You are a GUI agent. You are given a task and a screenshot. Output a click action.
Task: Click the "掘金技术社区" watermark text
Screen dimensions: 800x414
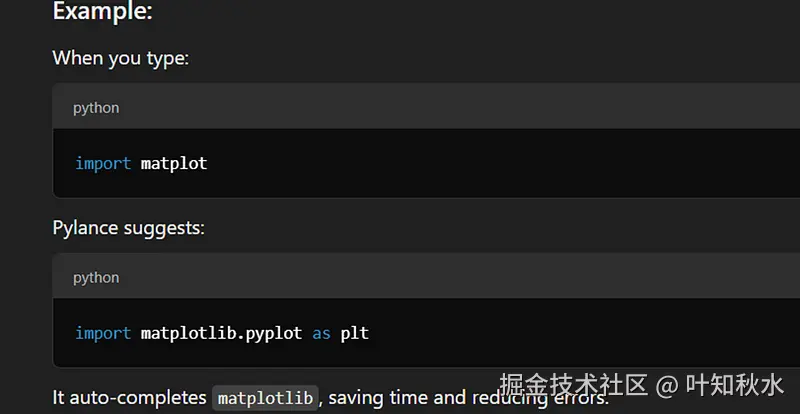[573, 385]
